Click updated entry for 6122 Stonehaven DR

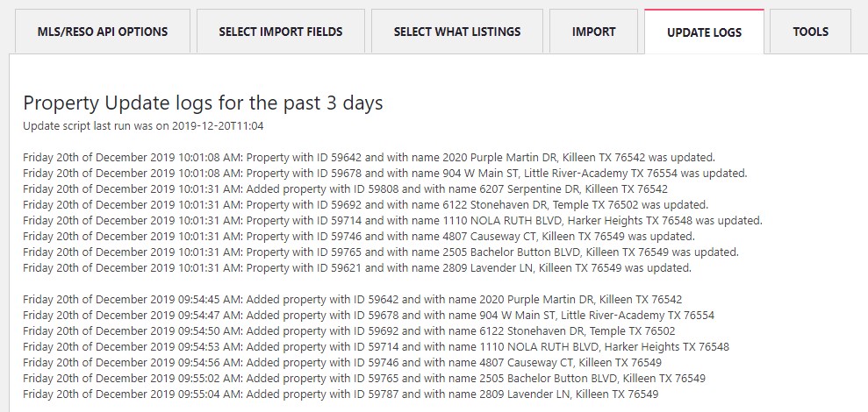365,204
